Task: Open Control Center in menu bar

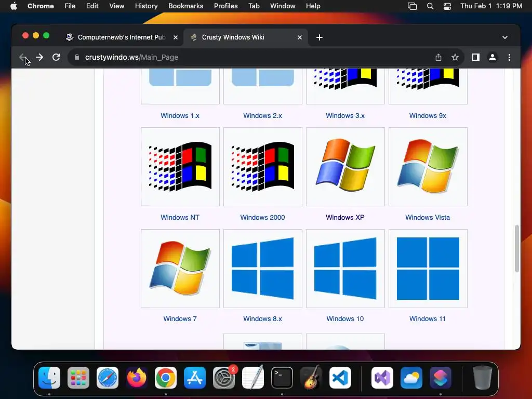Action: (x=447, y=6)
